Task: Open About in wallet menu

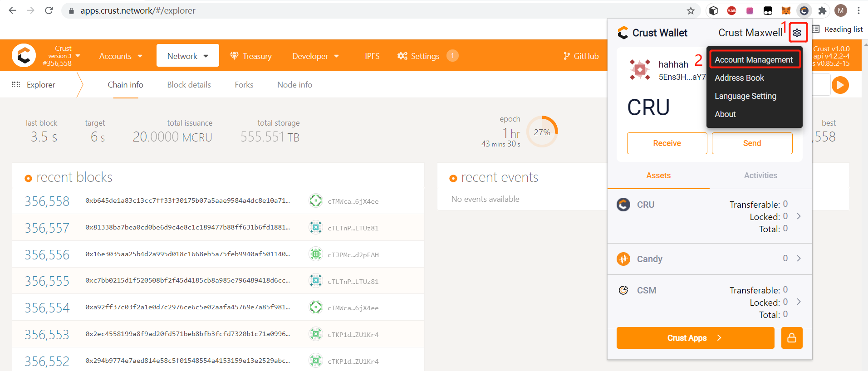Action: click(x=725, y=114)
